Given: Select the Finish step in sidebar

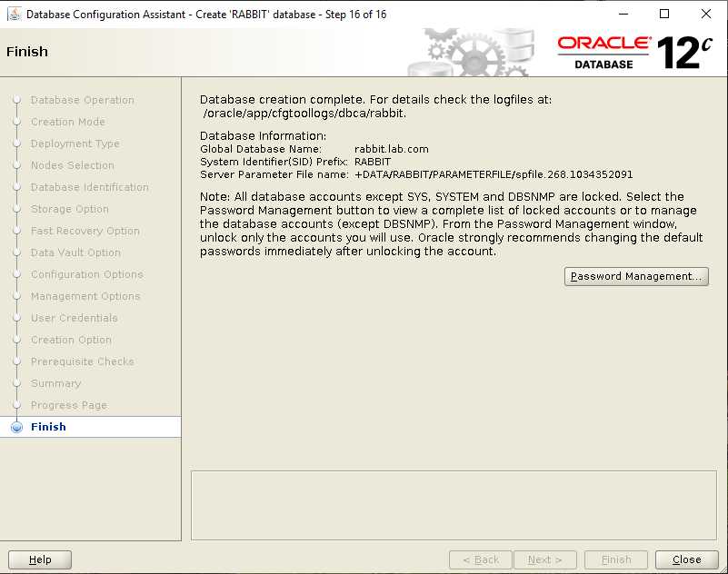Looking at the screenshot, I should coord(48,427).
